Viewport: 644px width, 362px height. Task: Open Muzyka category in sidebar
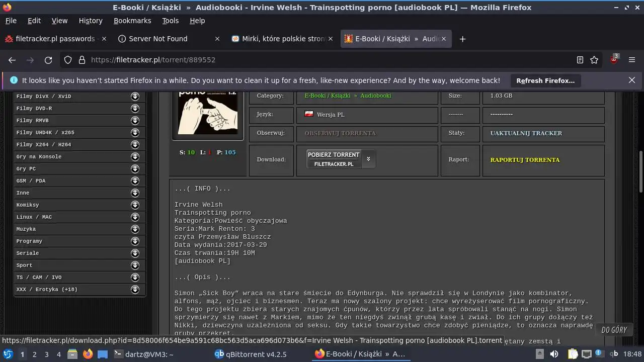26,229
